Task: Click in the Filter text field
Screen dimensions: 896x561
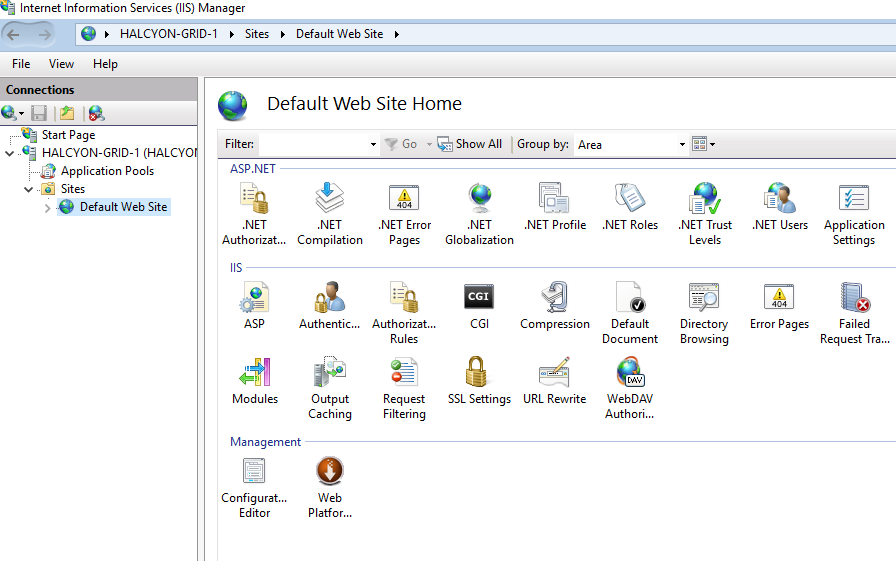Action: (314, 145)
